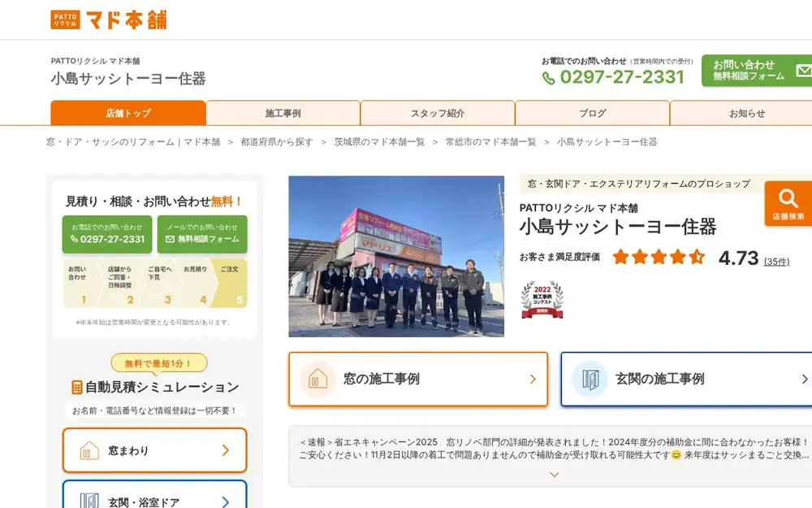Click the 小島サッシトーヨー住器 shop title in header

click(x=128, y=79)
